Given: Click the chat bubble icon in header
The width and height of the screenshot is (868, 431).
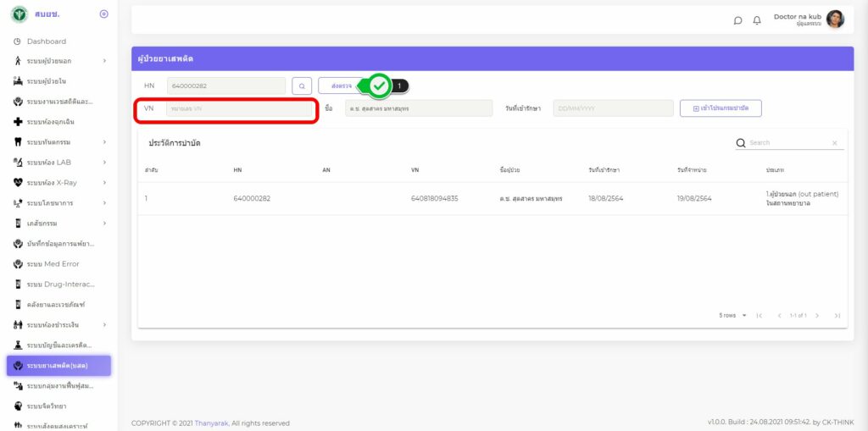Looking at the screenshot, I should (x=738, y=20).
